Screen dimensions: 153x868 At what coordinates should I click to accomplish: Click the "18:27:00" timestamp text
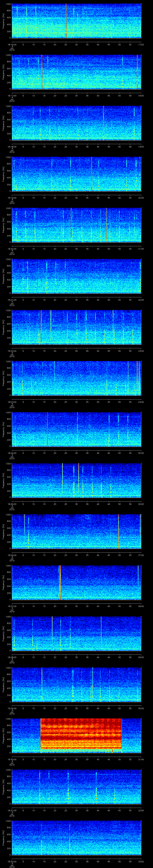click(12, 606)
